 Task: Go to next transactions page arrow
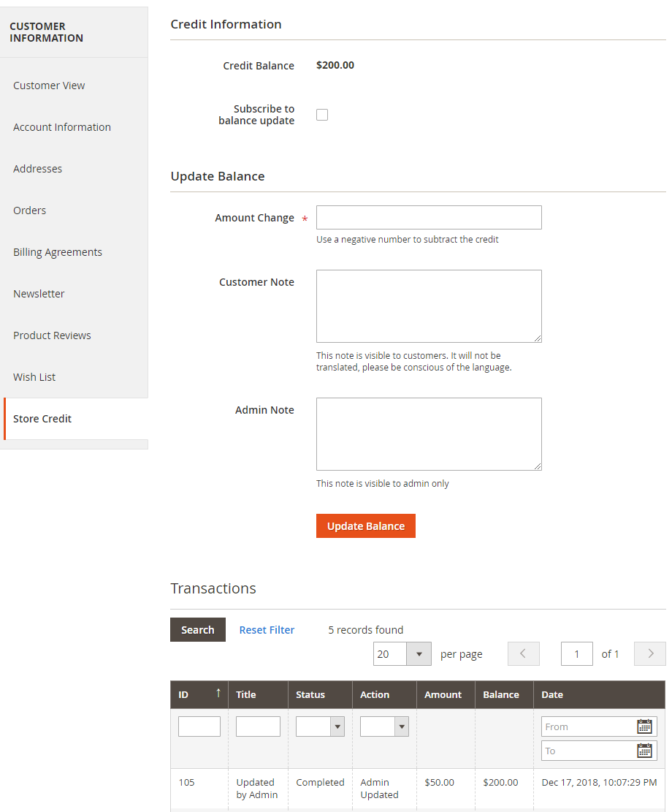click(x=649, y=654)
